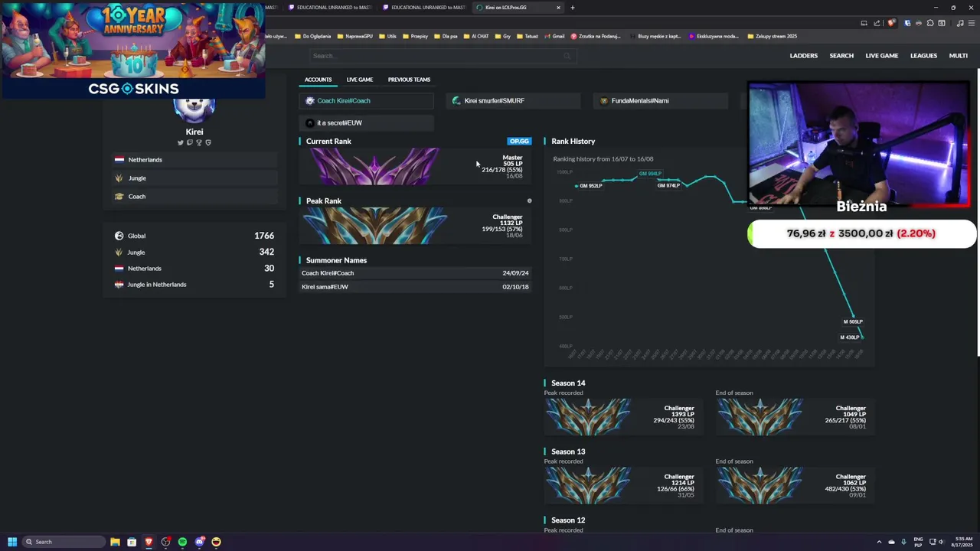
Task: Click the Brave Shields icon in address bar
Action: point(890,23)
